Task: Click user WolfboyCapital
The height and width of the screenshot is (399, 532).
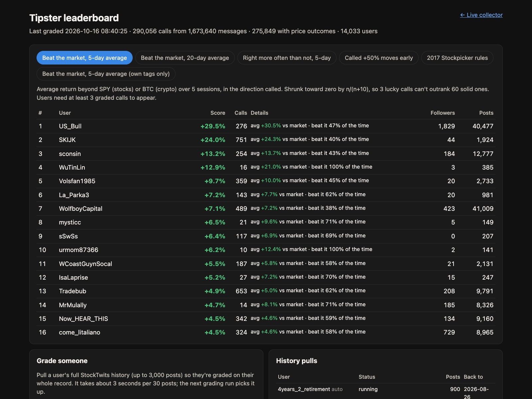Action: coord(80,209)
